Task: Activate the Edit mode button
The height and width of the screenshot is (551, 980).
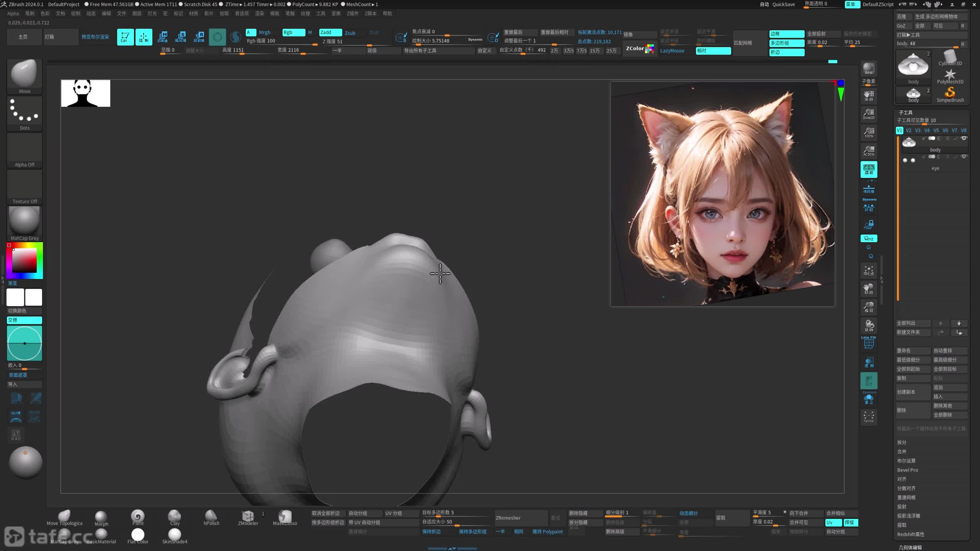Action: tap(125, 37)
